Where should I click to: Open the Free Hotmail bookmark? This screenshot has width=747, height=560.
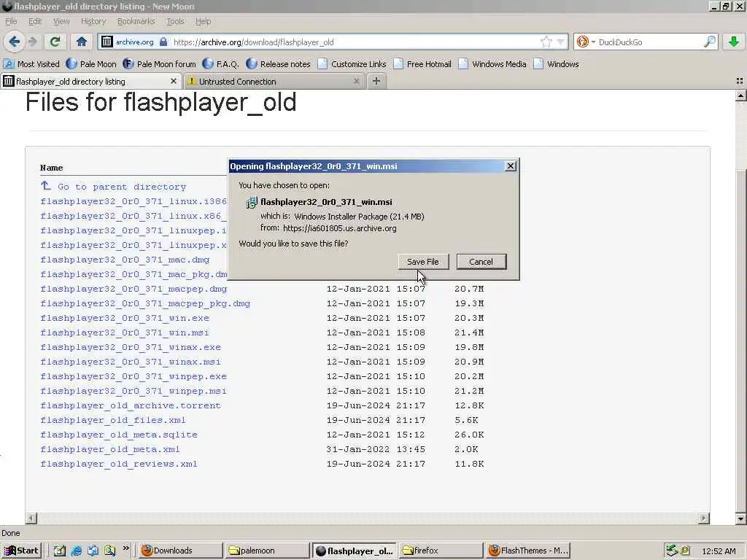click(x=422, y=64)
